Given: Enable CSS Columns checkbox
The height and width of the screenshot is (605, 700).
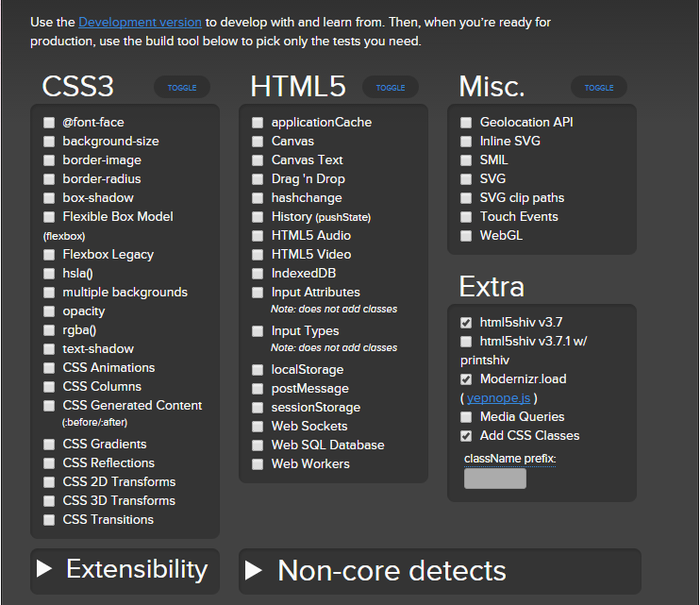Looking at the screenshot, I should tap(49, 387).
